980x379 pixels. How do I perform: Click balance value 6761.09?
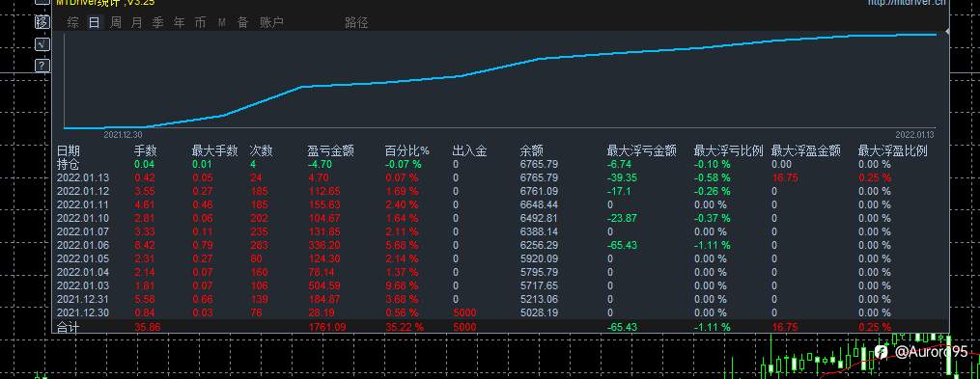click(x=539, y=191)
